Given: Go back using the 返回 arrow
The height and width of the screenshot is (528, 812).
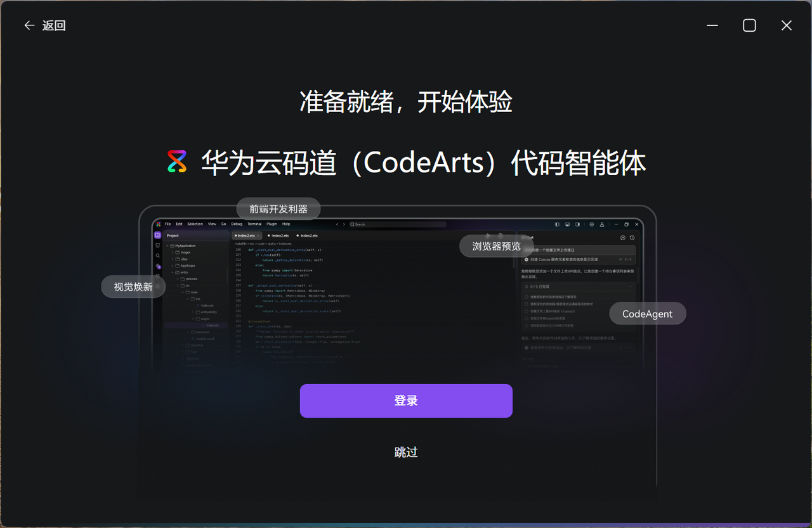Looking at the screenshot, I should [x=44, y=25].
